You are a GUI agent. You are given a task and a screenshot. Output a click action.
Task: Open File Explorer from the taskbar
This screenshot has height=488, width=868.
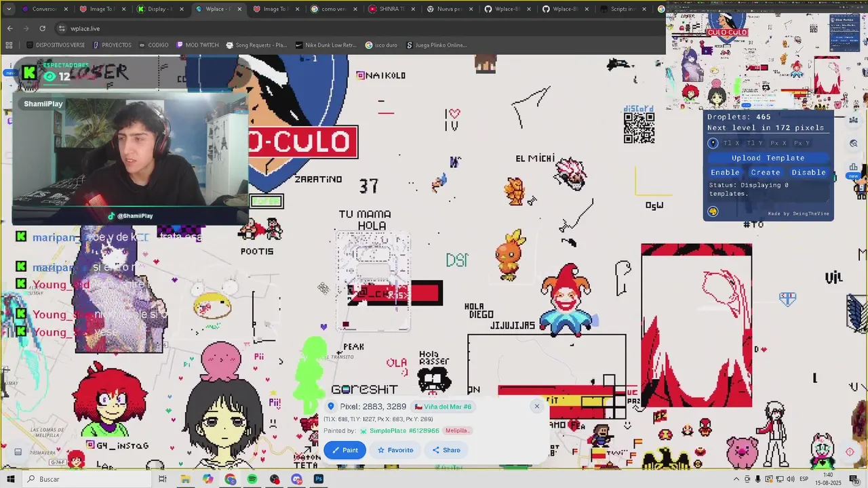click(x=185, y=479)
